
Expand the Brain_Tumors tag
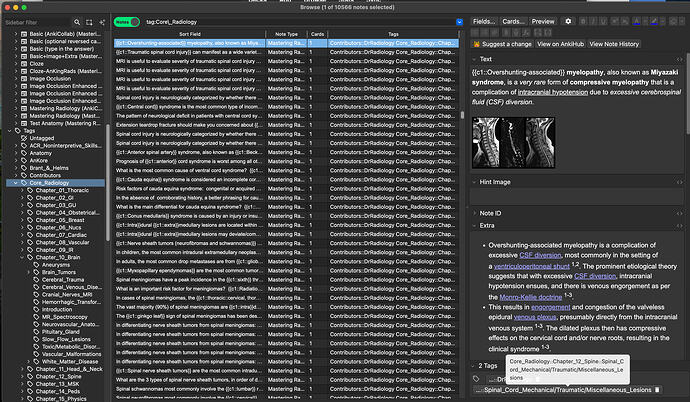click(29, 272)
